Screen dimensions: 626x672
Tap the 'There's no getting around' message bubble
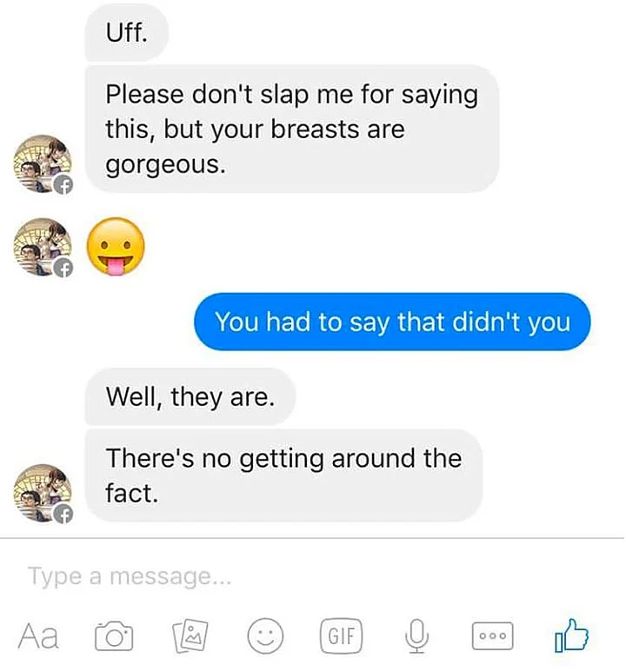pos(283,476)
